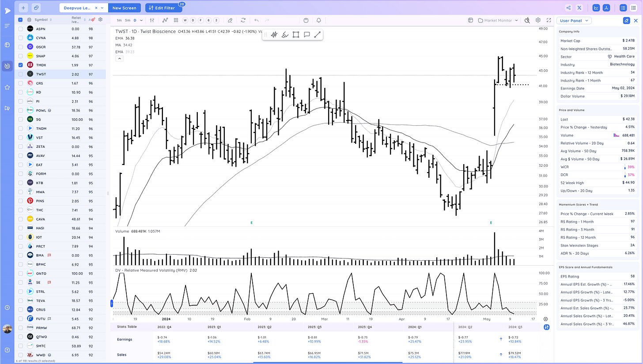Click the chart style bars icon
Viewport: 643px width, 364px height.
[x=152, y=20]
